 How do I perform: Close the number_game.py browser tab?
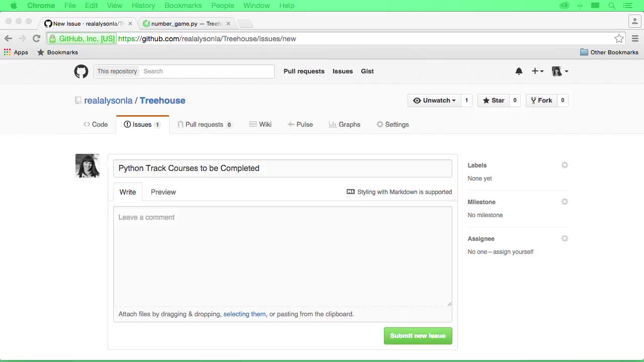[x=228, y=24]
